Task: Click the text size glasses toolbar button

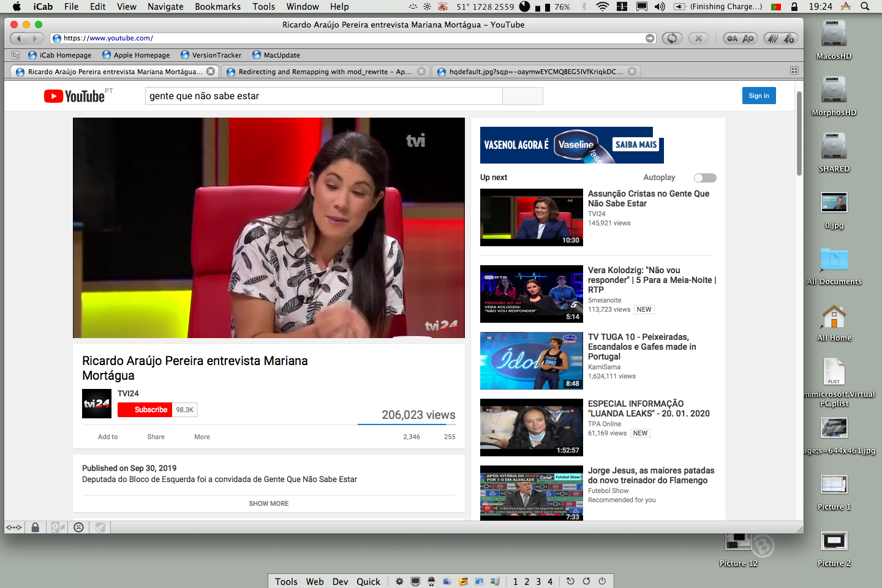Action: click(x=741, y=38)
